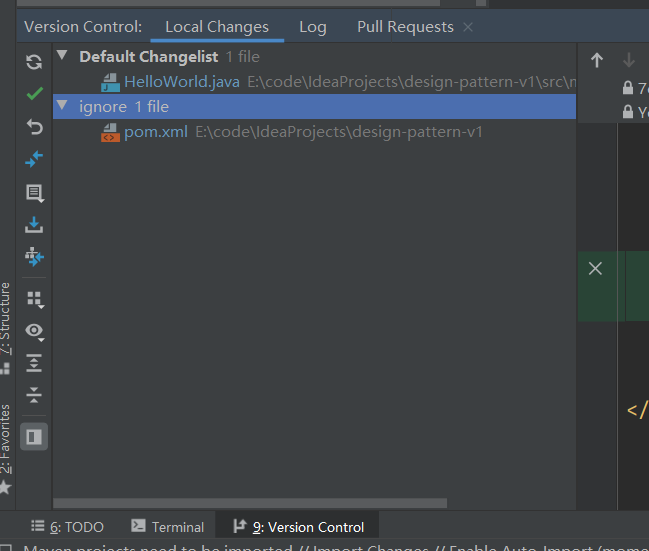Switch to the Pull Requests tab
Viewport: 649px width, 551px height.
coord(405,27)
